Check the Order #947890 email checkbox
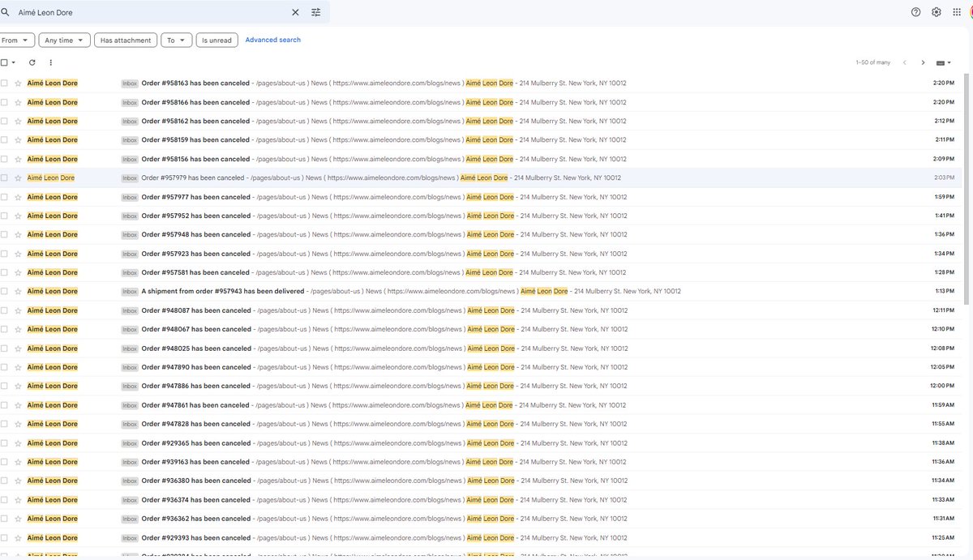The image size is (973, 560). [4, 367]
